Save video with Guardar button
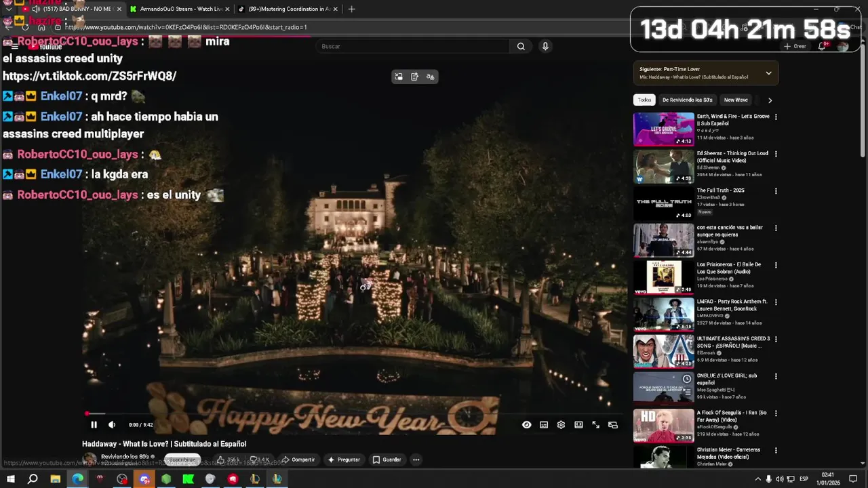868x488 pixels. [387, 460]
